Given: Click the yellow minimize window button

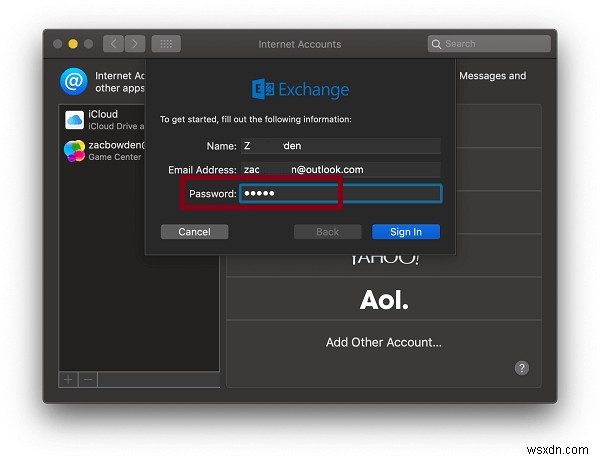Looking at the screenshot, I should [73, 44].
